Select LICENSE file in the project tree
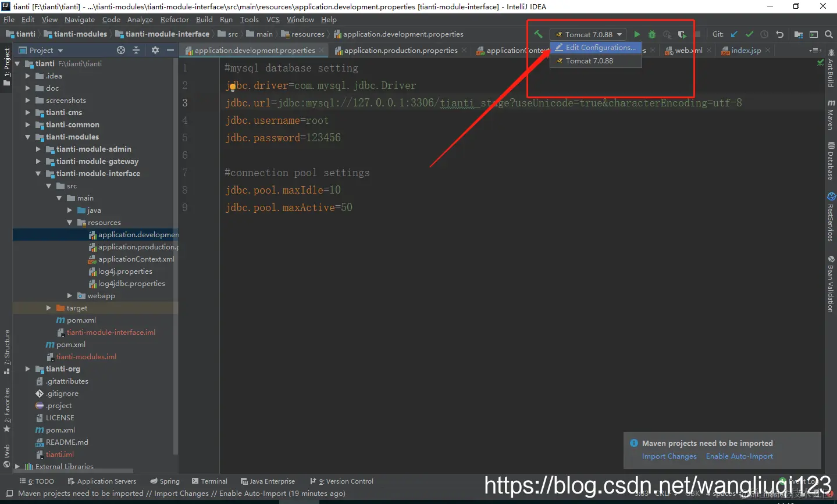Viewport: 837px width, 504px height. click(60, 418)
